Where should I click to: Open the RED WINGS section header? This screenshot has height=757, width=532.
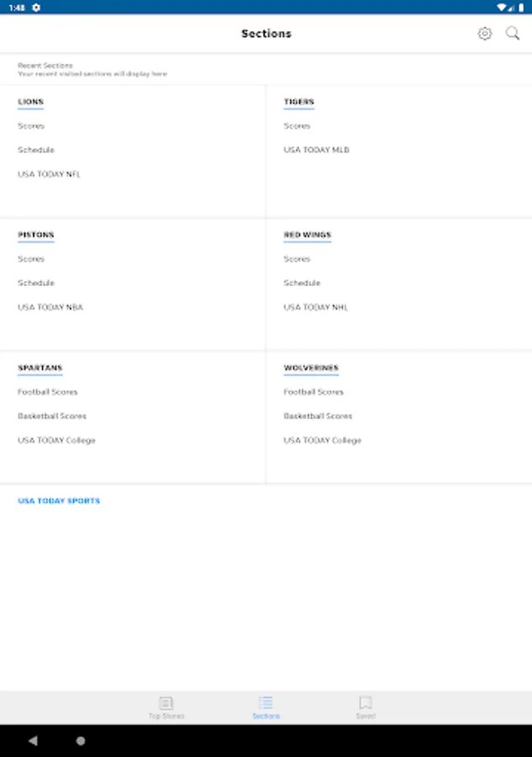point(308,235)
